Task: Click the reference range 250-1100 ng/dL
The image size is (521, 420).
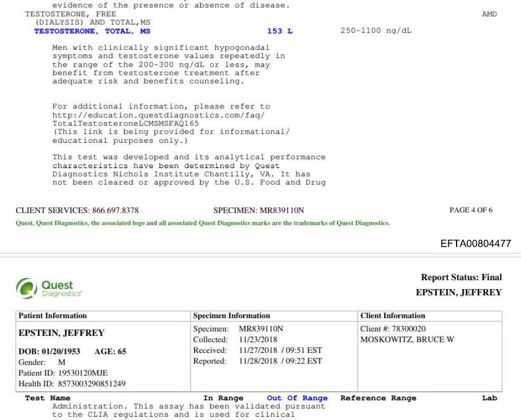Action: [x=376, y=31]
